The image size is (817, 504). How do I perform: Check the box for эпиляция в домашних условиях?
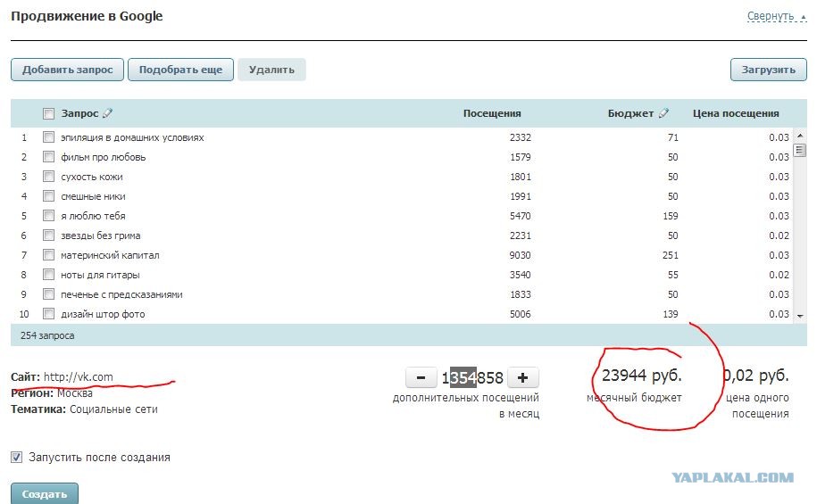tap(49, 137)
